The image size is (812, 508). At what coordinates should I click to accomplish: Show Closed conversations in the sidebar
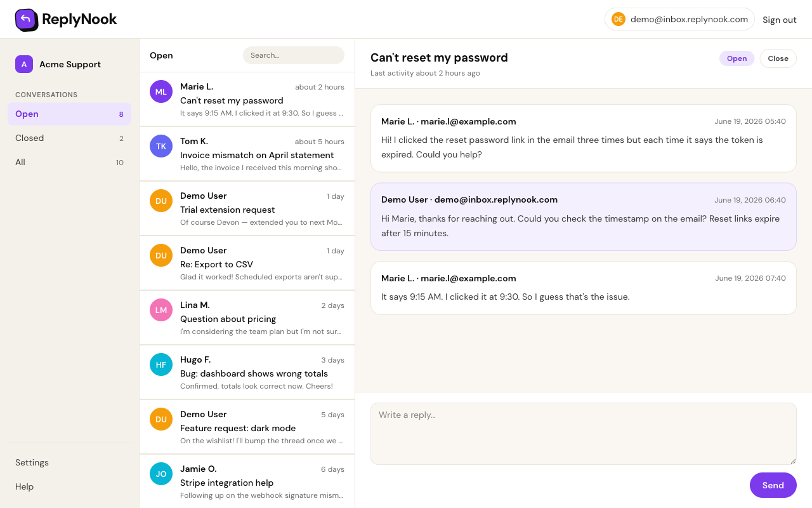[69, 138]
